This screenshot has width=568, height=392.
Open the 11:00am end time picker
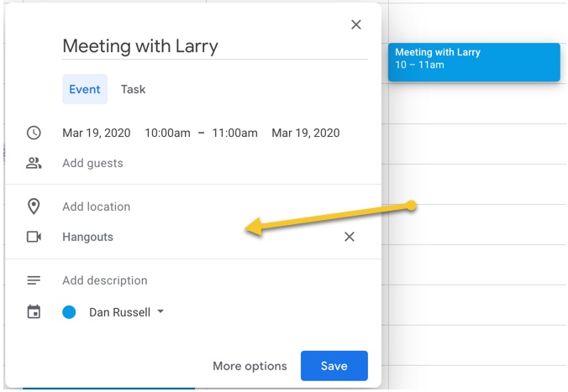pos(234,133)
